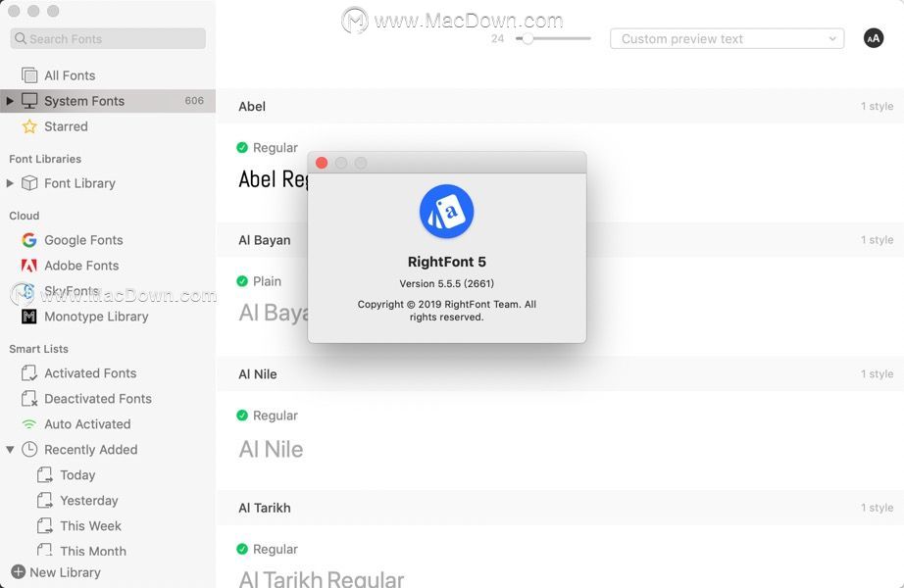Viewport: 904px width, 588px height.
Task: Create a New Library
Action: (56, 572)
